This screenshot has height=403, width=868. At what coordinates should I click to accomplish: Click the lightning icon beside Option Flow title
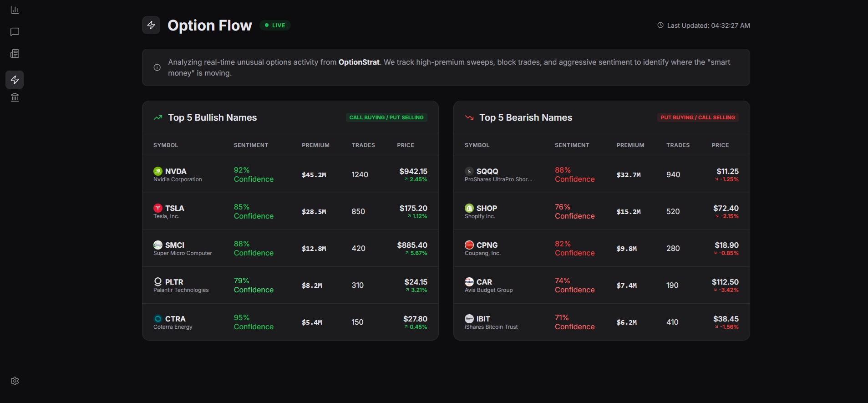[151, 25]
